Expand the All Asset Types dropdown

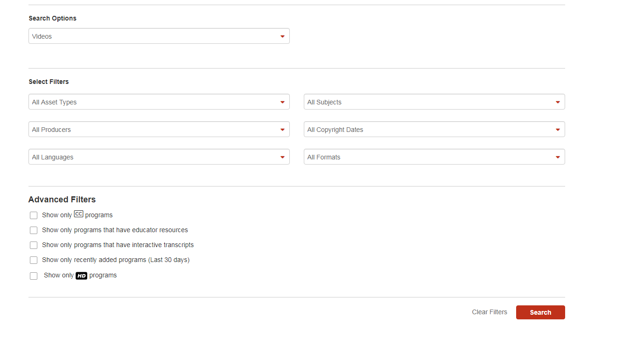pos(159,102)
